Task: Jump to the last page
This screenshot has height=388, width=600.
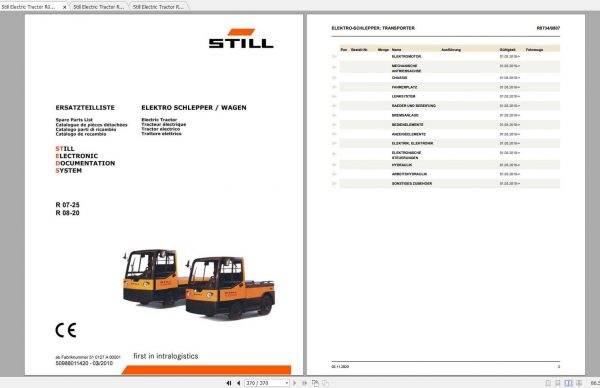Action: 305,383
